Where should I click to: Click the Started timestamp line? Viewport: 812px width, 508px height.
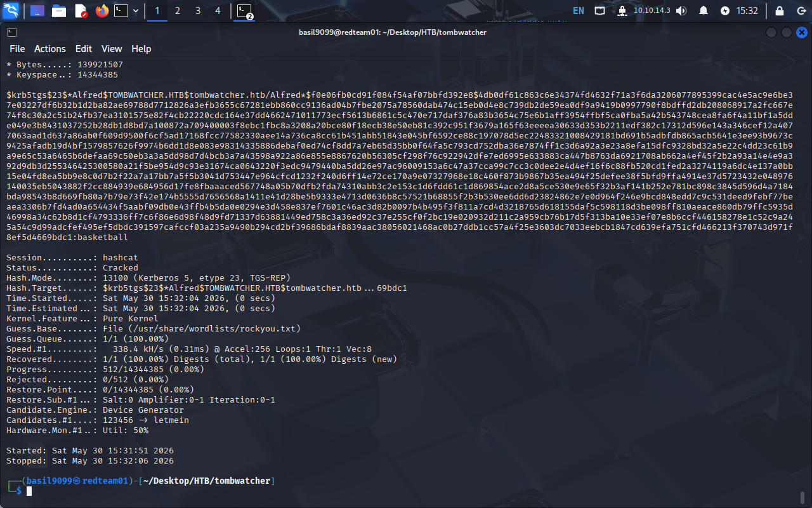90,450
